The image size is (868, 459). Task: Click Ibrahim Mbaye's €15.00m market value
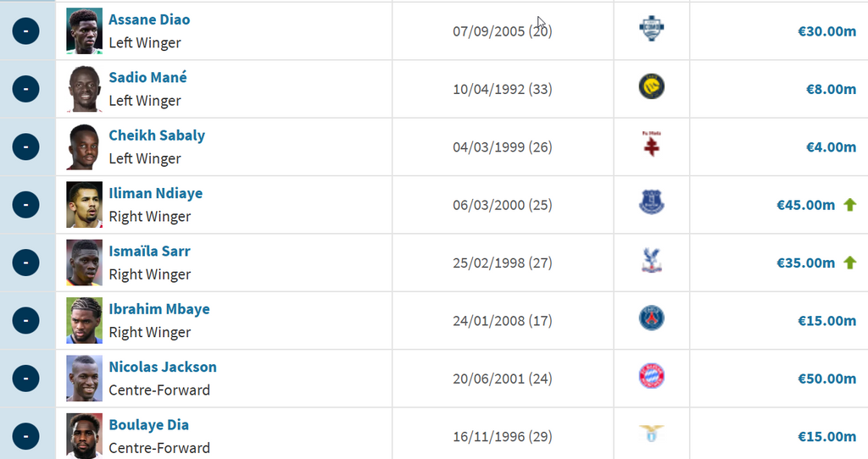tap(826, 320)
